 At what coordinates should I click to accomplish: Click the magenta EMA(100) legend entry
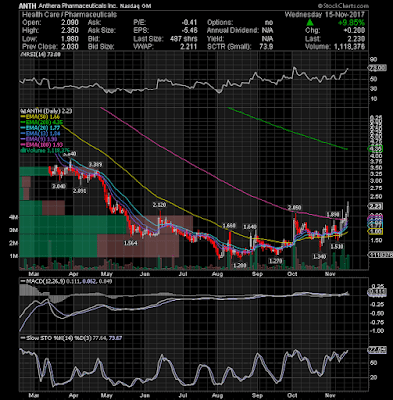(41, 144)
